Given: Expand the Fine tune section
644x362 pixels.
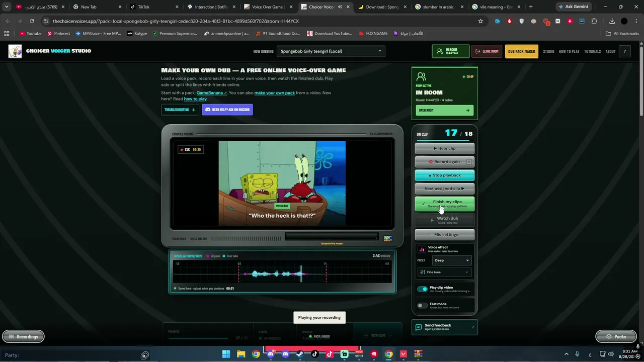Looking at the screenshot, I should [x=445, y=272].
